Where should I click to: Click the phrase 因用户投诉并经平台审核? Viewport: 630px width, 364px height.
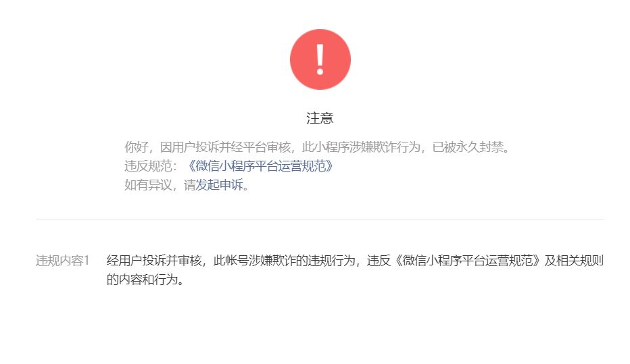tap(225, 147)
